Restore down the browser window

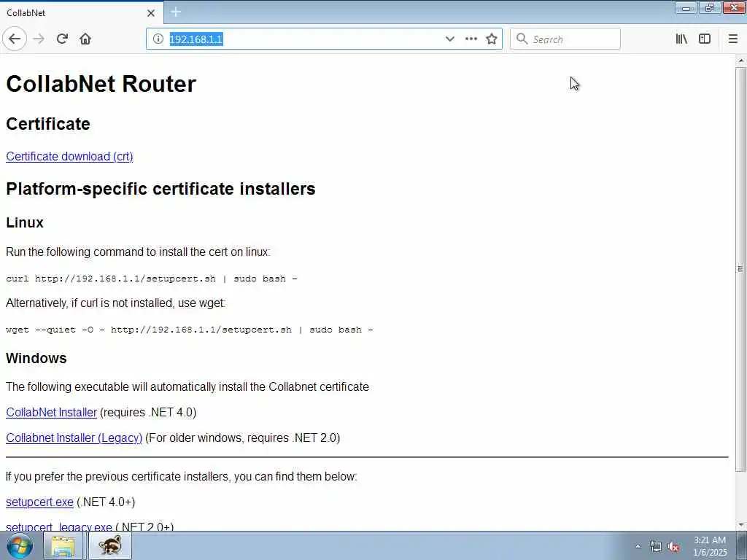pyautogui.click(x=710, y=7)
